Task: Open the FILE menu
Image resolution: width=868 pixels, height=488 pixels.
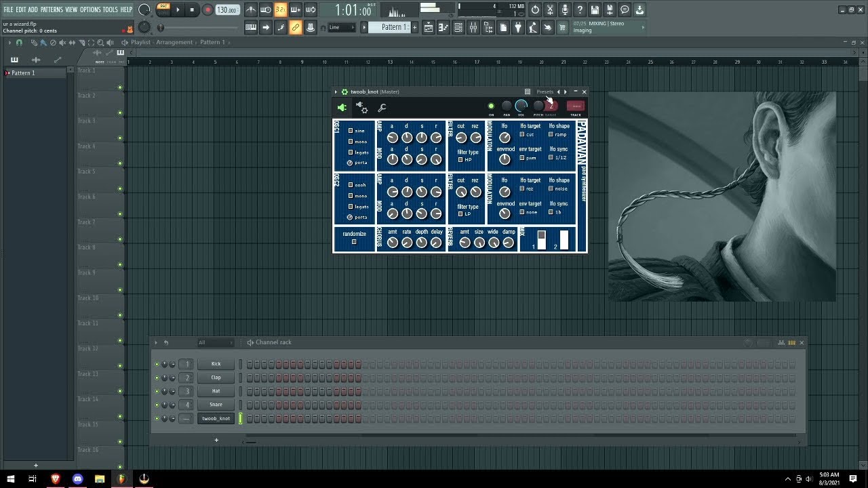Action: (8, 9)
